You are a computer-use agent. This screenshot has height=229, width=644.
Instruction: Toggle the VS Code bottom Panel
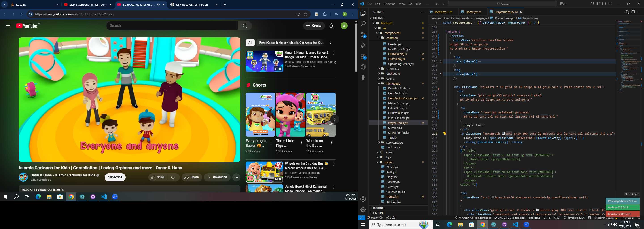(604, 4)
